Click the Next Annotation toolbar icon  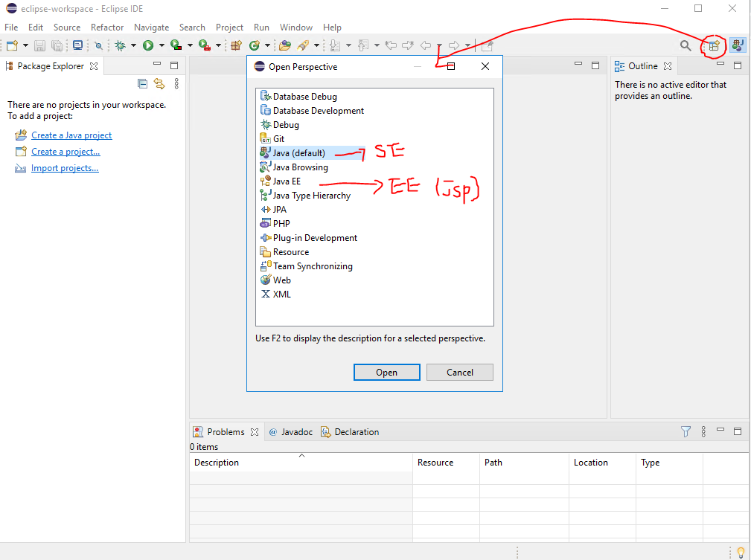coord(335,45)
